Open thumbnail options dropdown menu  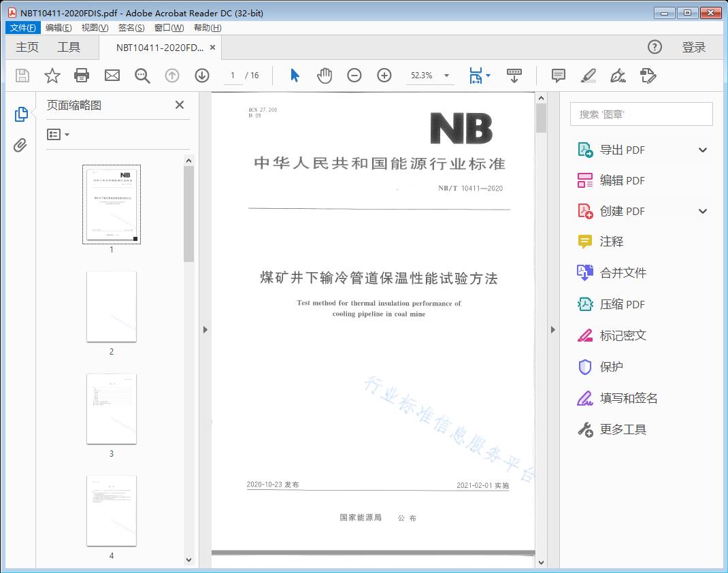59,135
